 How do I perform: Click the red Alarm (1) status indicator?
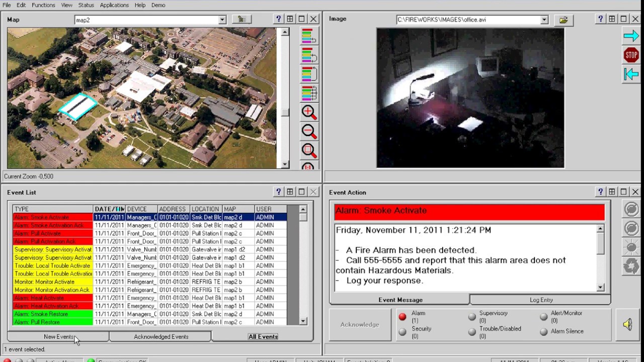tap(403, 317)
